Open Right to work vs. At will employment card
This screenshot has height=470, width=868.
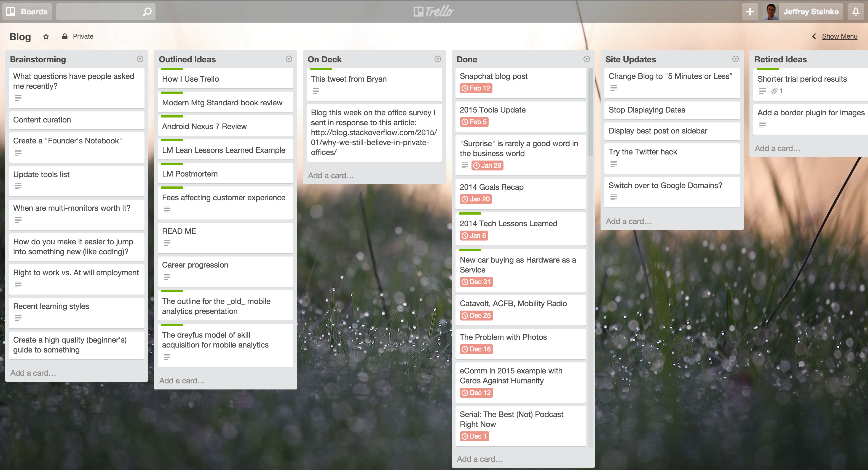coord(76,279)
